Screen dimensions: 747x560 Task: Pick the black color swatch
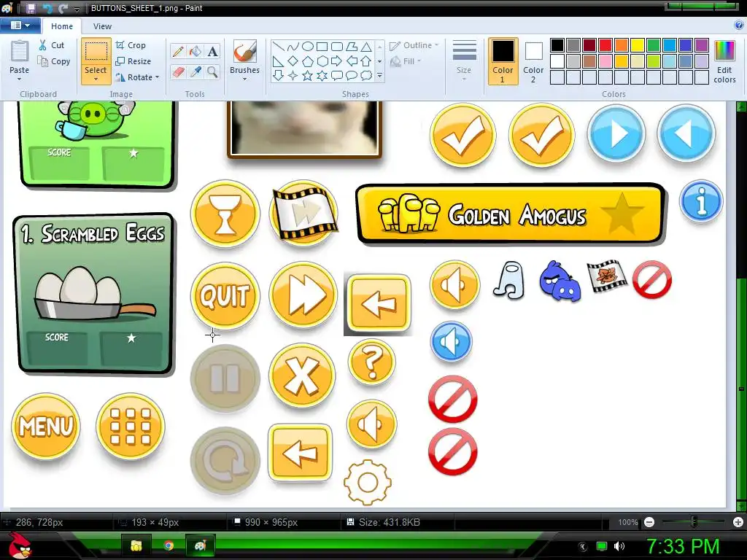557,45
